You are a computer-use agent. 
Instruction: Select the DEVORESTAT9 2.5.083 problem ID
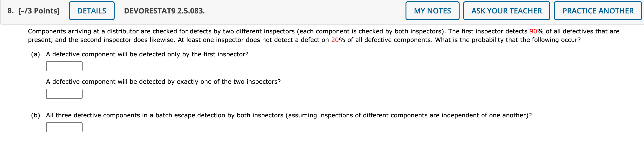[x=165, y=11]
